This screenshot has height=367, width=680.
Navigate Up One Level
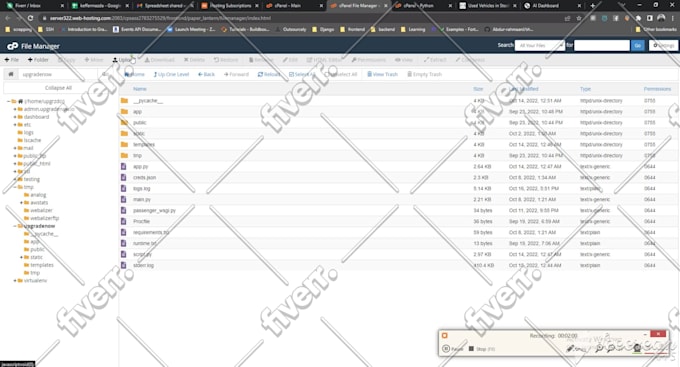171,75
